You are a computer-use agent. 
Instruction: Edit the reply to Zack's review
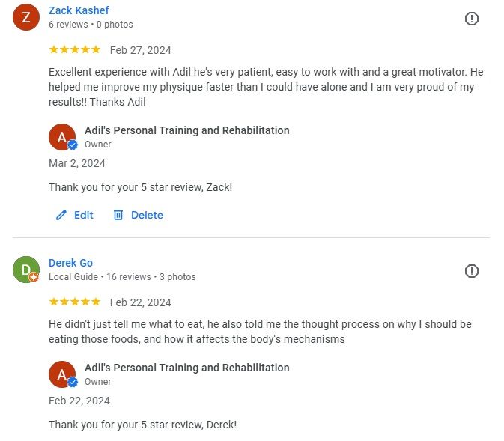click(83, 215)
